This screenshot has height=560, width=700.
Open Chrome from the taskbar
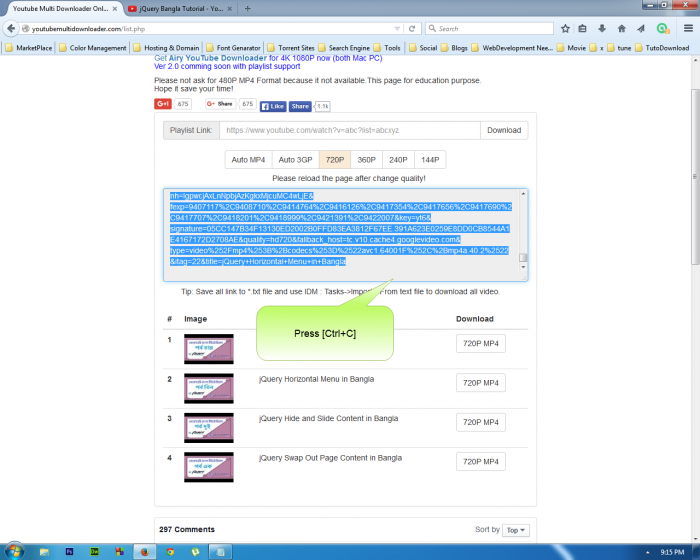click(x=170, y=552)
